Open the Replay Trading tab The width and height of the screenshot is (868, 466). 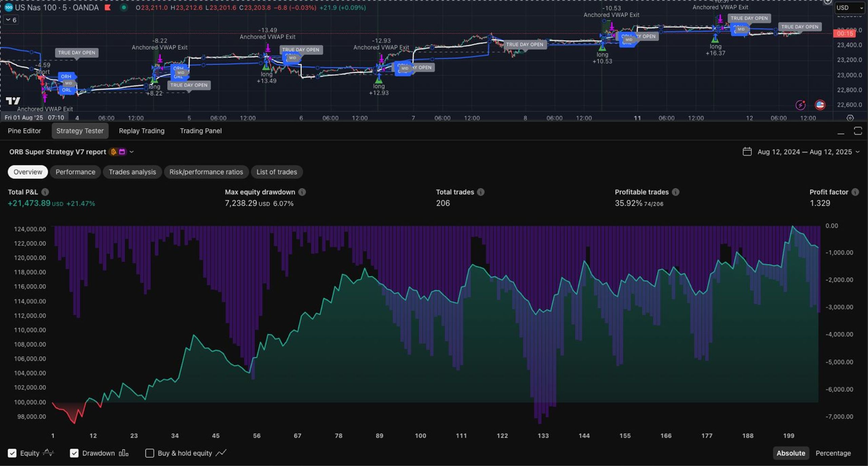tap(142, 131)
